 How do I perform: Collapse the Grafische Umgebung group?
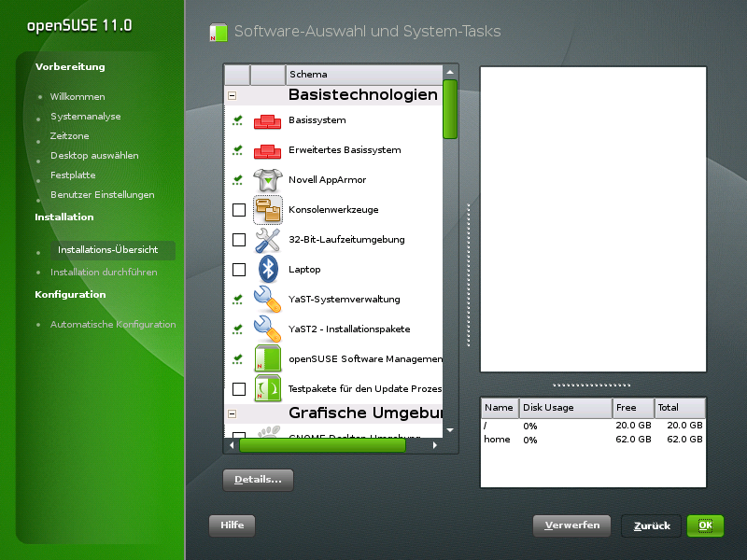(x=232, y=413)
